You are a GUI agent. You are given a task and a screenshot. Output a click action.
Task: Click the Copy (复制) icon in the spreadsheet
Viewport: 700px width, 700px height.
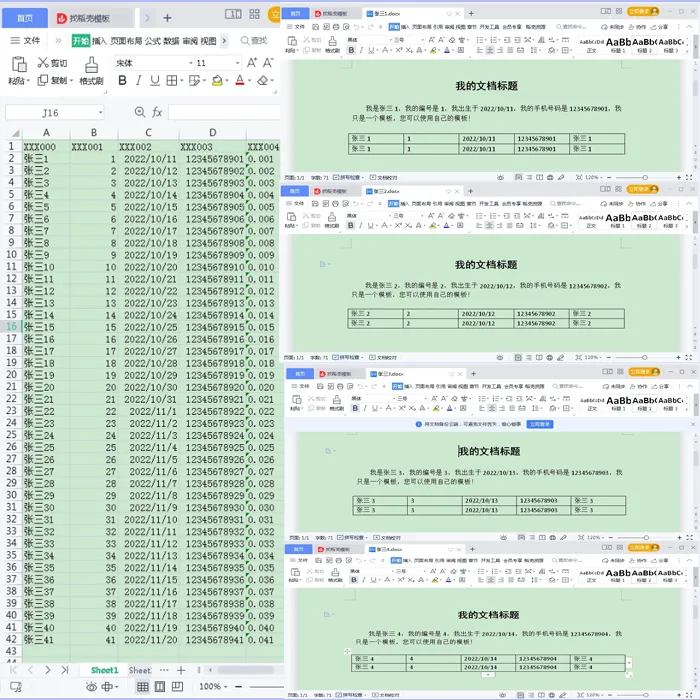[42, 80]
